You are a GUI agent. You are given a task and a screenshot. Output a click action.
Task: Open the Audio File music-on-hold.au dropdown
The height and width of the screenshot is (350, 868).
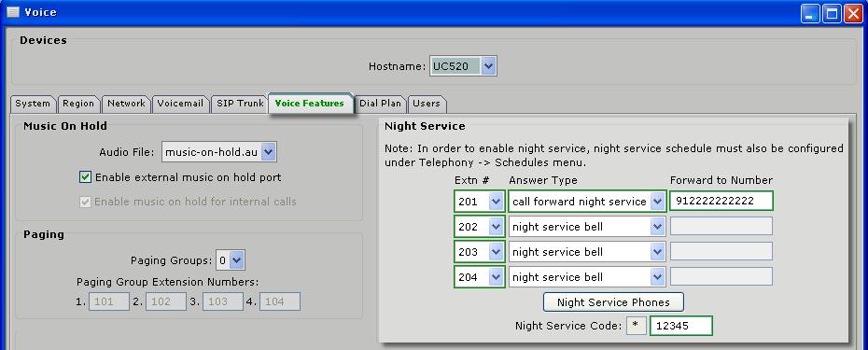click(219, 152)
